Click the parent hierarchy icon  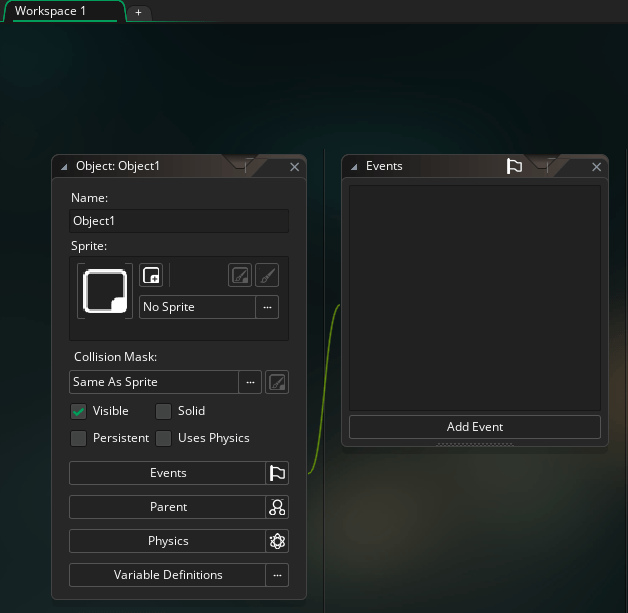pyautogui.click(x=277, y=507)
